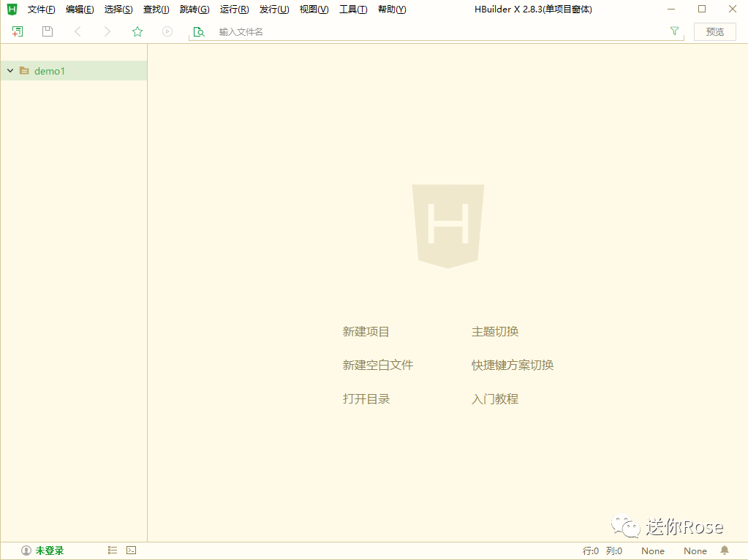Click the forward navigation arrow icon
The width and height of the screenshot is (748, 560).
pos(107,31)
